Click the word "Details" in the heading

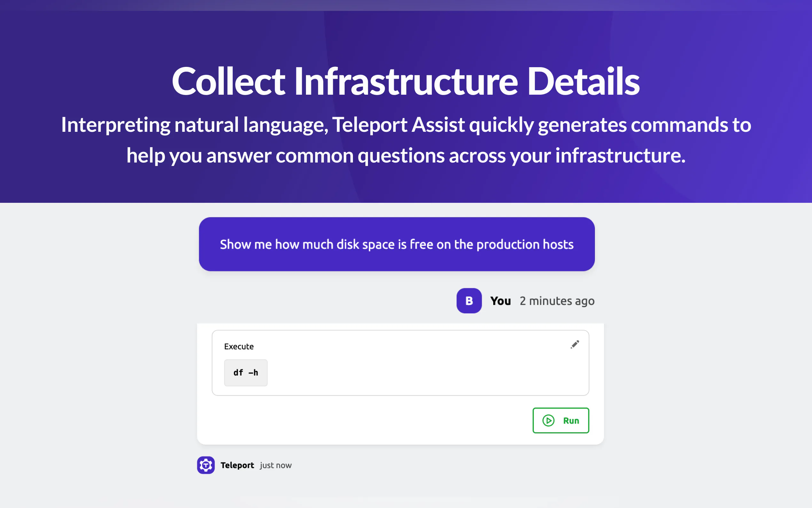tap(583, 81)
